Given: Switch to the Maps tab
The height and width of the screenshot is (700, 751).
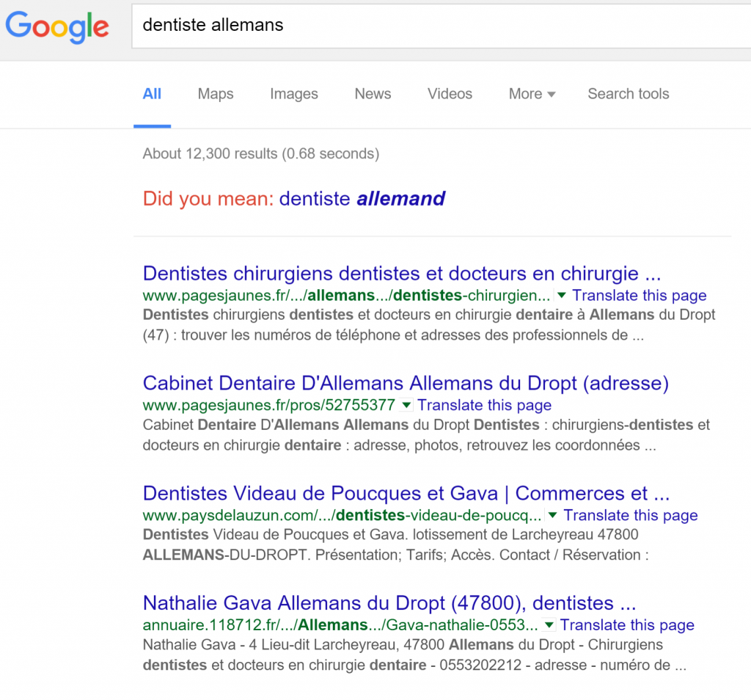Looking at the screenshot, I should pyautogui.click(x=215, y=94).
